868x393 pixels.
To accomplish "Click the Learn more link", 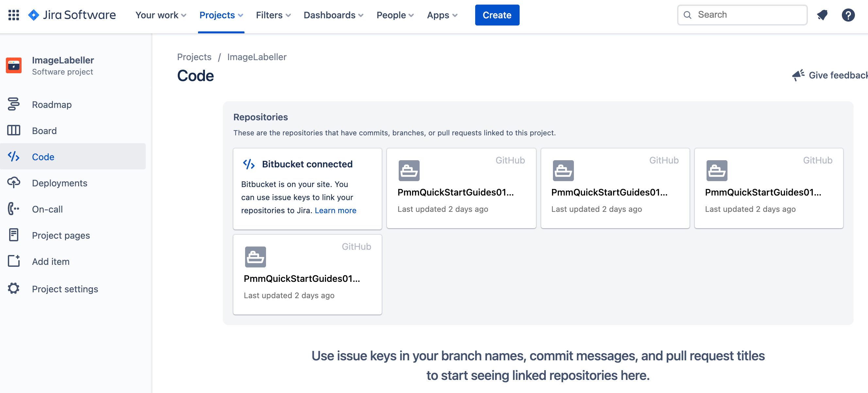I will pyautogui.click(x=335, y=210).
